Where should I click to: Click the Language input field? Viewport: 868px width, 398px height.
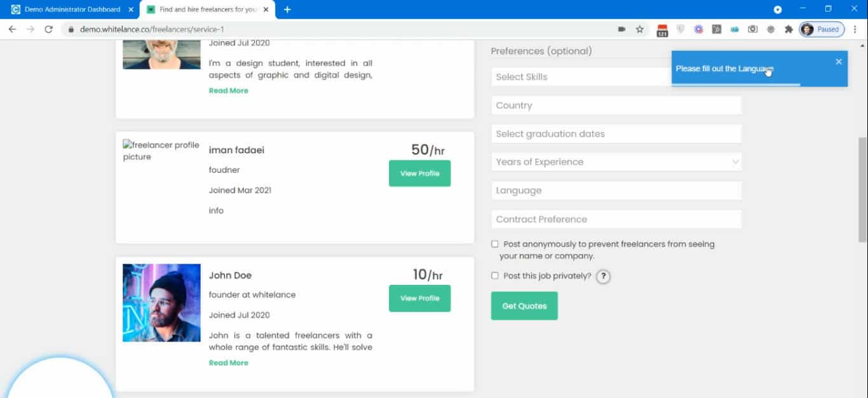click(616, 191)
